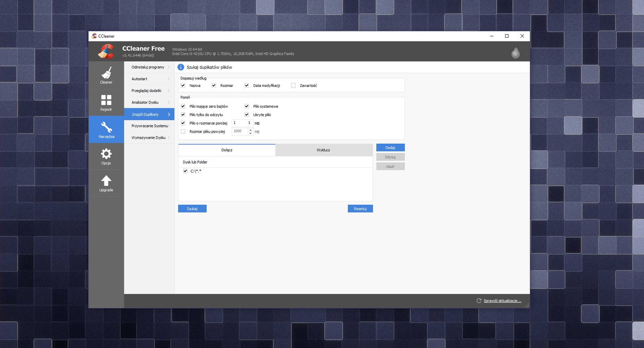The image size is (644, 348).
Task: Open the Autostart tool
Action: click(149, 79)
